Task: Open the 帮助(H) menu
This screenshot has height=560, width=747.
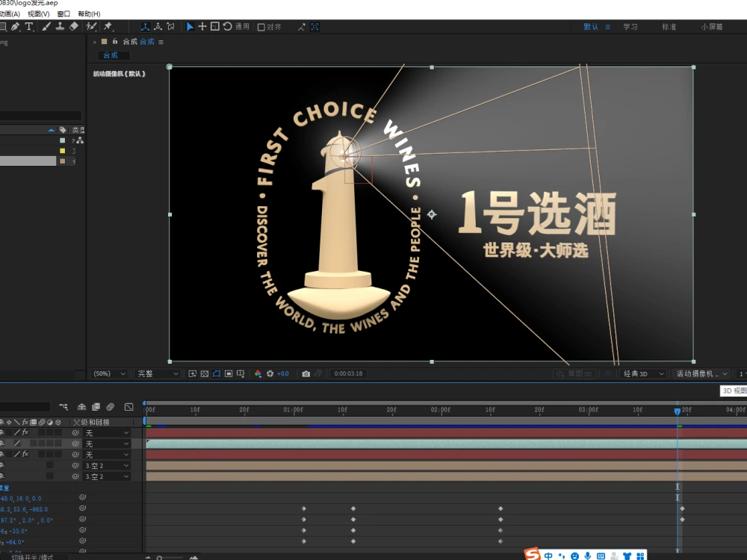Action: [89, 13]
